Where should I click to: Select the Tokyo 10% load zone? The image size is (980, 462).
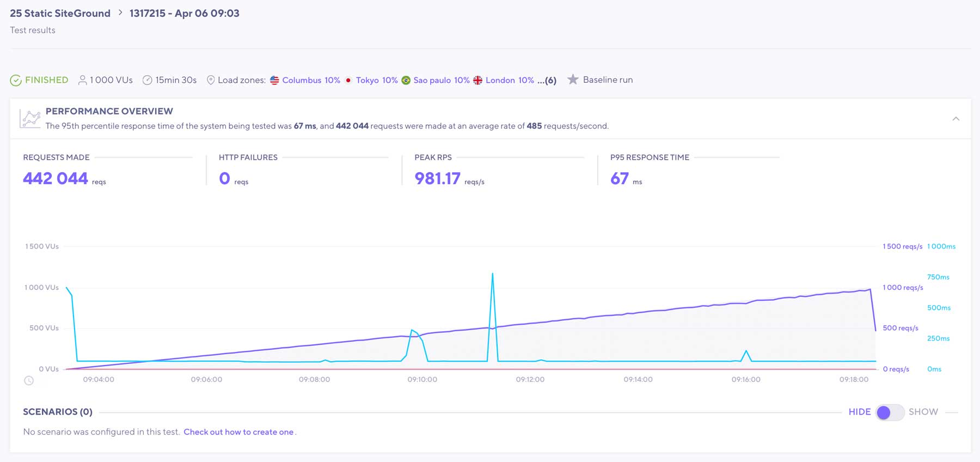[376, 80]
